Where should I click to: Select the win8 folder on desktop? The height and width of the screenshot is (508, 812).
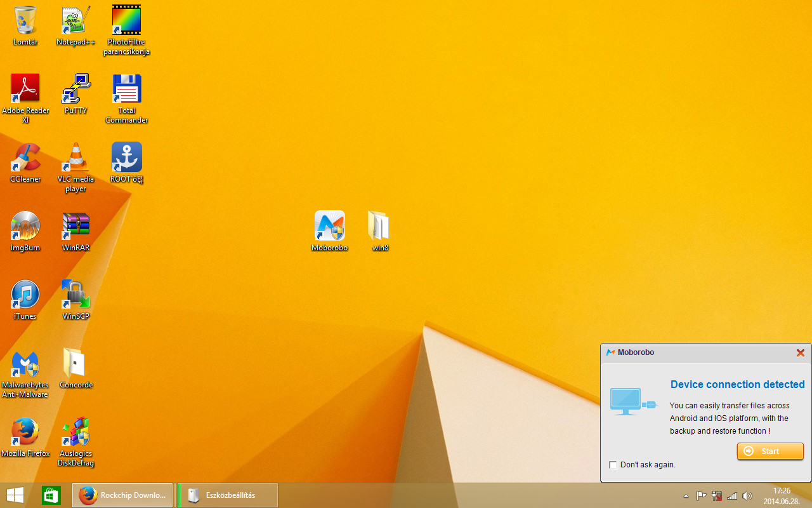(379, 227)
